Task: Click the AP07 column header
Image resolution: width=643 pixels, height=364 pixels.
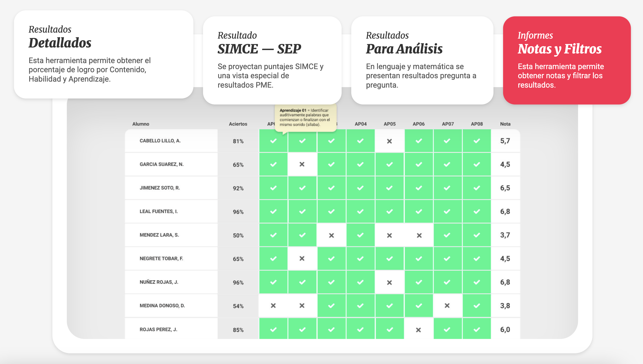Action: tap(448, 124)
